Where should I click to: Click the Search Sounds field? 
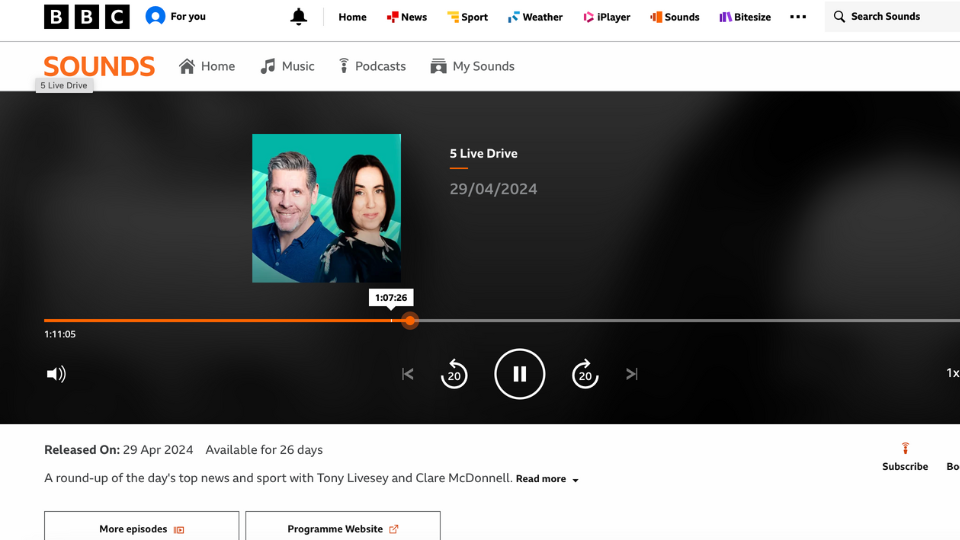(x=892, y=17)
